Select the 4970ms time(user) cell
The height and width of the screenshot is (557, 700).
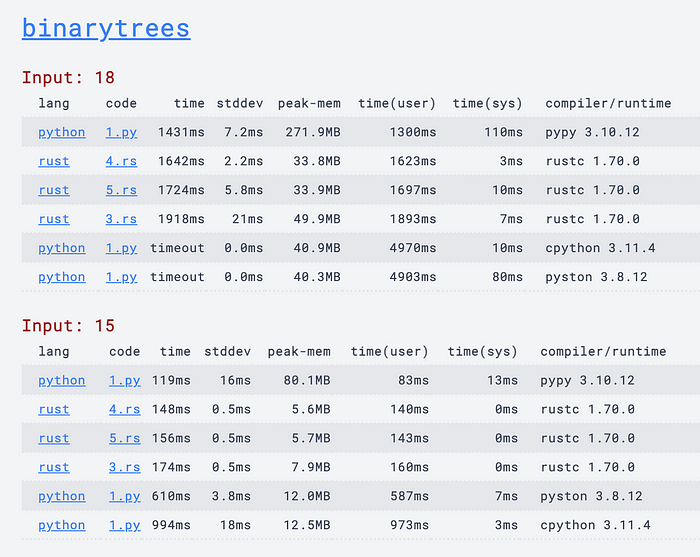pos(413,248)
